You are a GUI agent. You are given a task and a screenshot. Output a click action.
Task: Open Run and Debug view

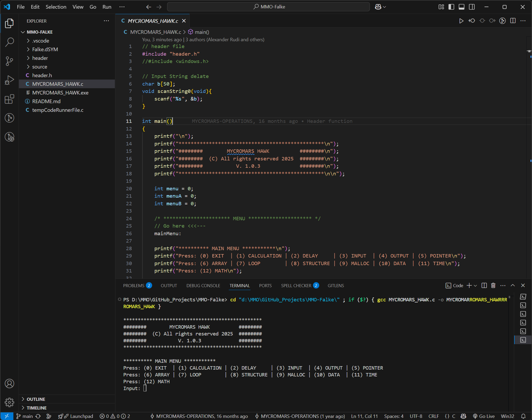coord(9,80)
